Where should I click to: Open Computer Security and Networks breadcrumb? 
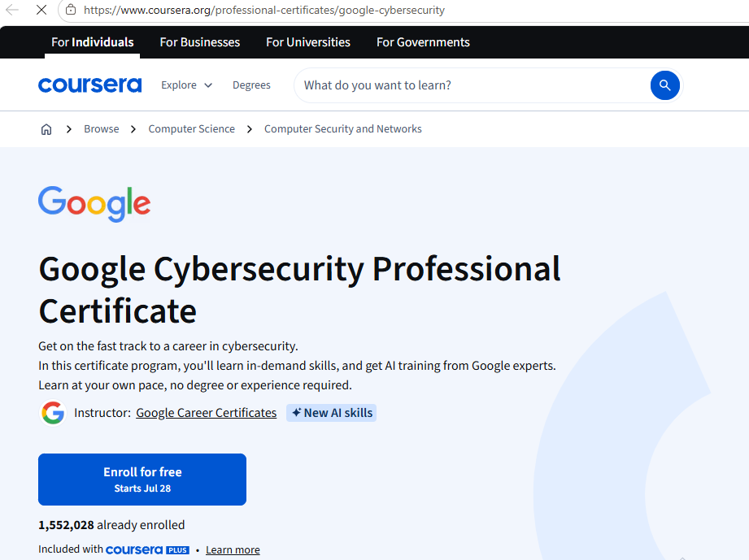point(343,129)
